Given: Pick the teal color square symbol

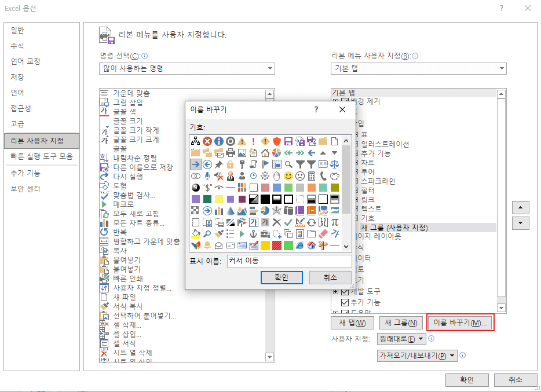Looking at the screenshot, I should (x=323, y=188).
